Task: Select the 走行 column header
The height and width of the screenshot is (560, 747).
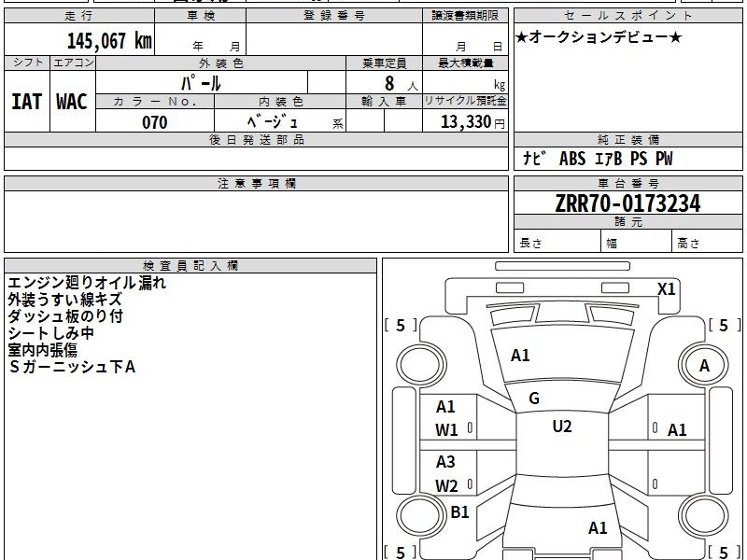Action: click(79, 16)
